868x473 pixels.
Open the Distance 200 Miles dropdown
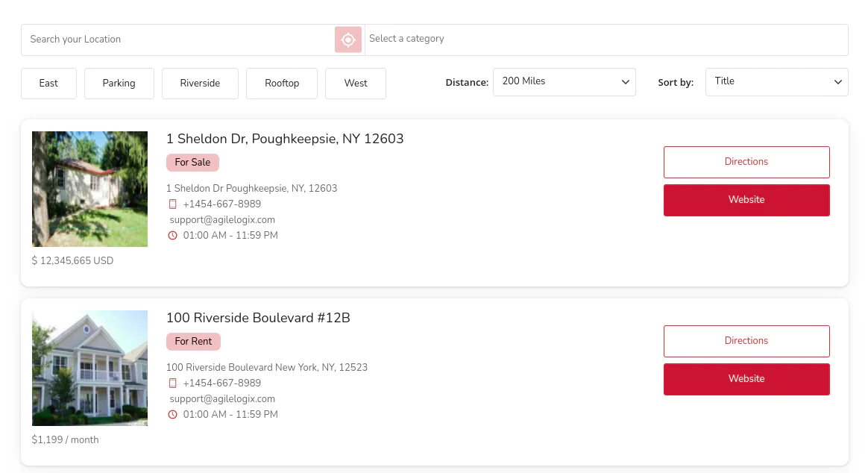(564, 82)
